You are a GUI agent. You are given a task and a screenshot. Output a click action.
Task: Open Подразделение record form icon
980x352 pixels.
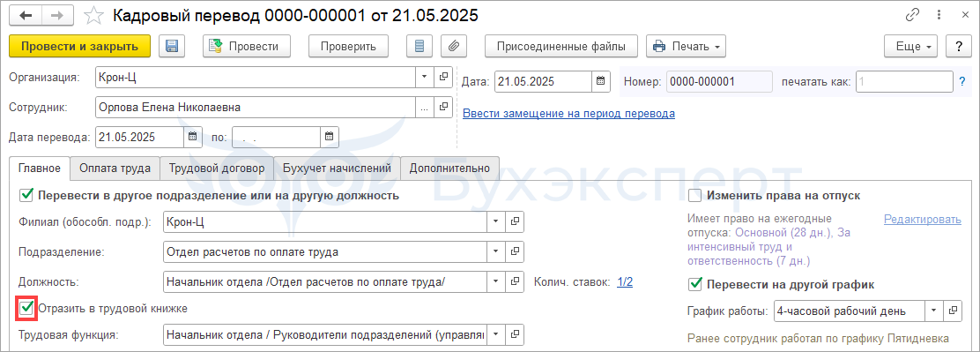(x=515, y=251)
